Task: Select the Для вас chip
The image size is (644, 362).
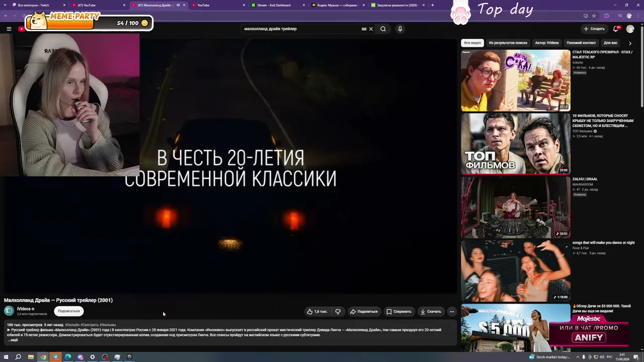Action: [x=610, y=43]
